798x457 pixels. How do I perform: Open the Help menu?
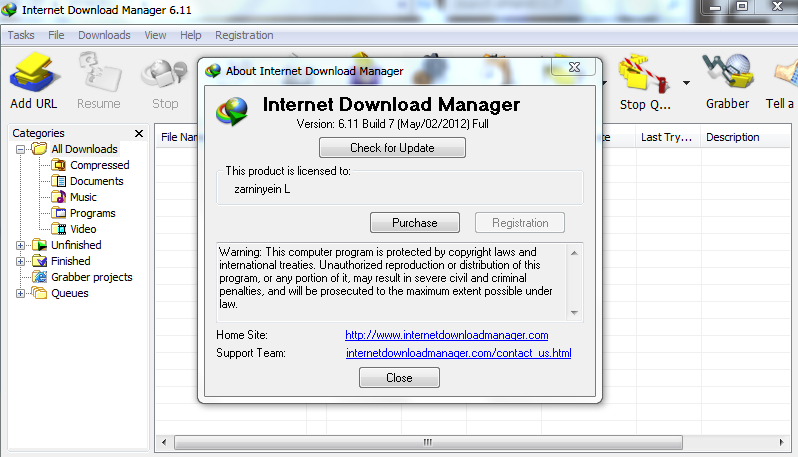191,35
